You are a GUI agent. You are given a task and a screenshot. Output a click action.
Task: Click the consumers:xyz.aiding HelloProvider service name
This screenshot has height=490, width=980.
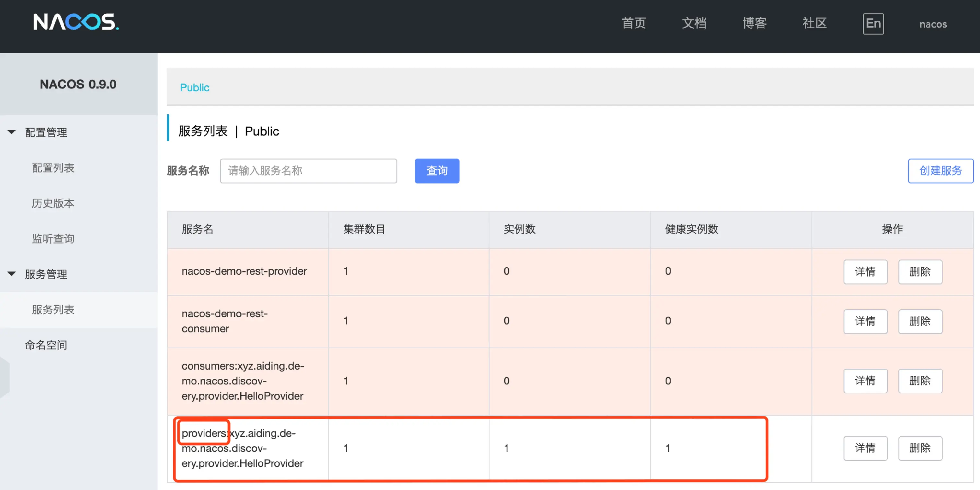(x=243, y=381)
